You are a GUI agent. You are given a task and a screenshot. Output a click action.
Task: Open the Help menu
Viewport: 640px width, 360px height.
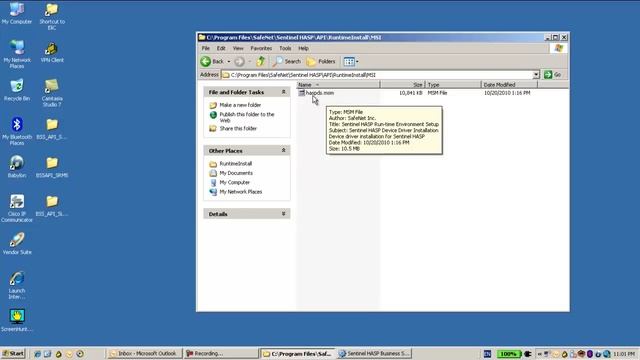point(303,48)
